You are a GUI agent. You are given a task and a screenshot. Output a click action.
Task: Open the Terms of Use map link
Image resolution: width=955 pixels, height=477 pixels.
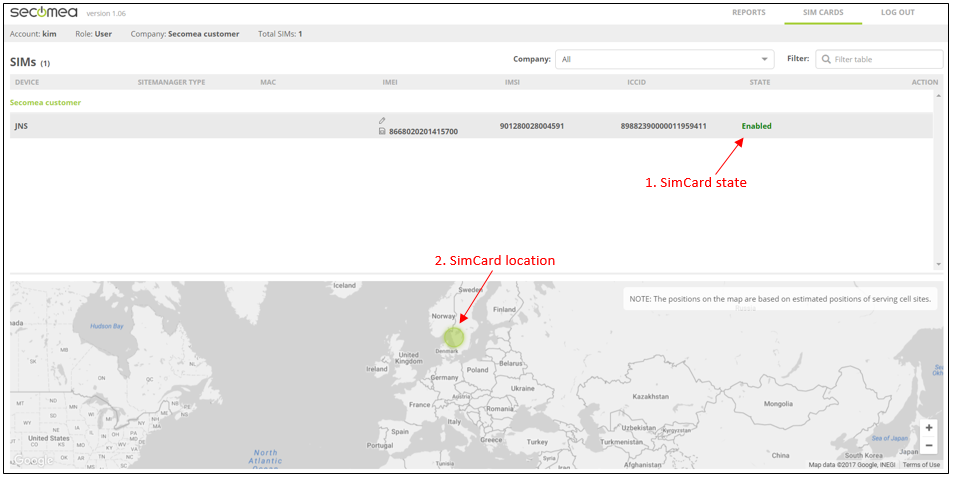(921, 465)
